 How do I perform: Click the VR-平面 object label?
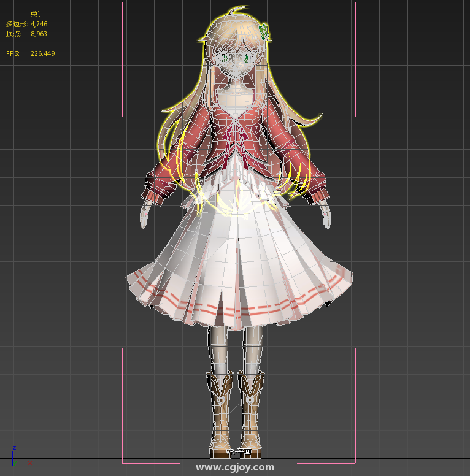click(238, 452)
